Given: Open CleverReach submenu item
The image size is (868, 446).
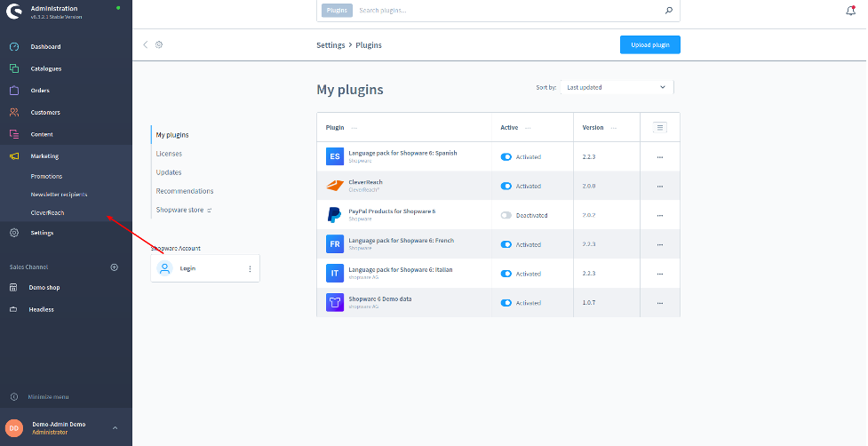Looking at the screenshot, I should click(48, 213).
